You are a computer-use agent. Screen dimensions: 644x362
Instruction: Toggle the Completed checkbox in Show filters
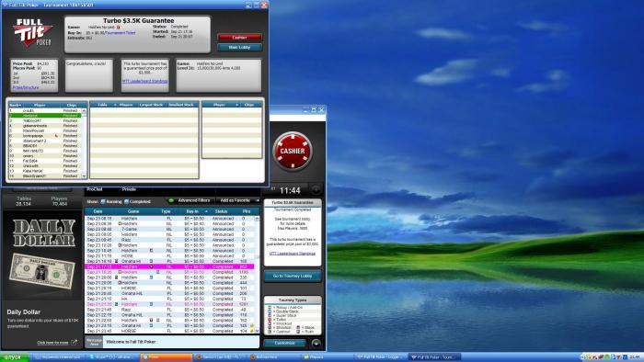tap(127, 202)
